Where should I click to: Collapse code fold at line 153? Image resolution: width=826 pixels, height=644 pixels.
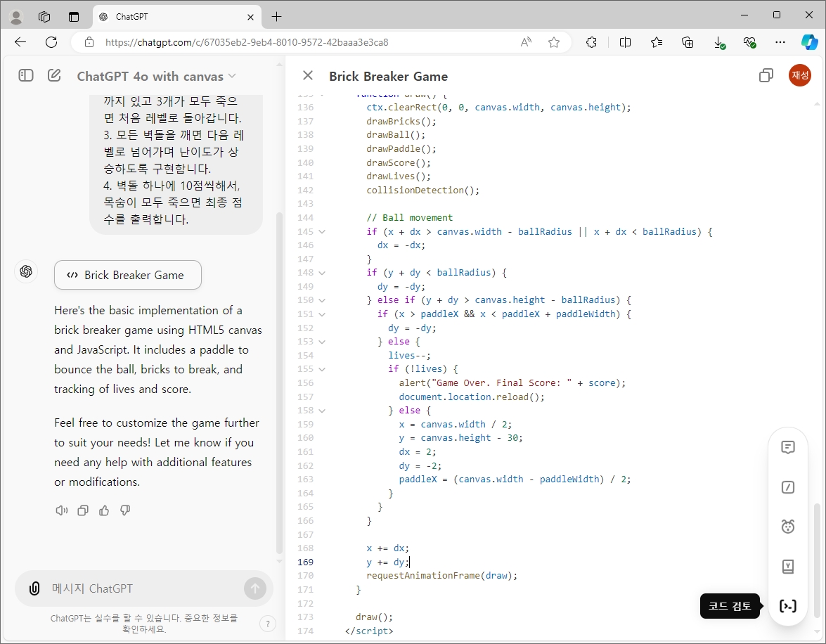(x=322, y=342)
